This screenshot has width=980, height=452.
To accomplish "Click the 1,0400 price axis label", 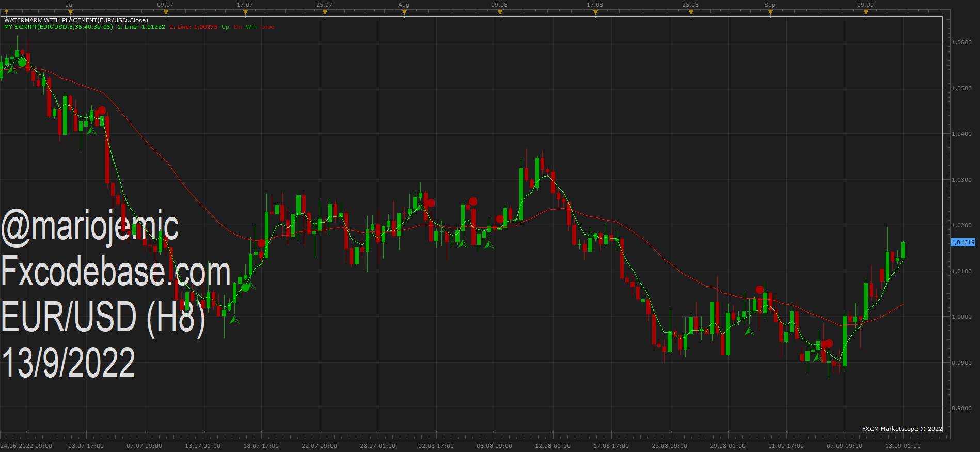I will 961,134.
